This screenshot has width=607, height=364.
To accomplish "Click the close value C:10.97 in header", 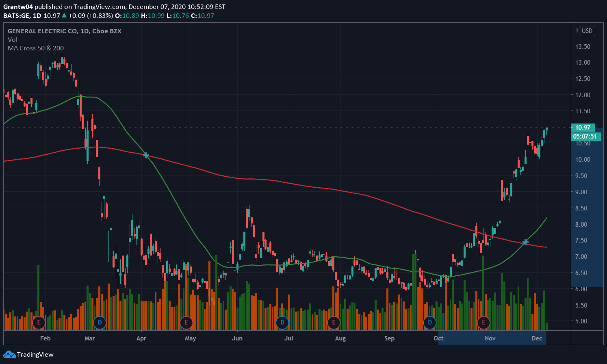I will (202, 16).
